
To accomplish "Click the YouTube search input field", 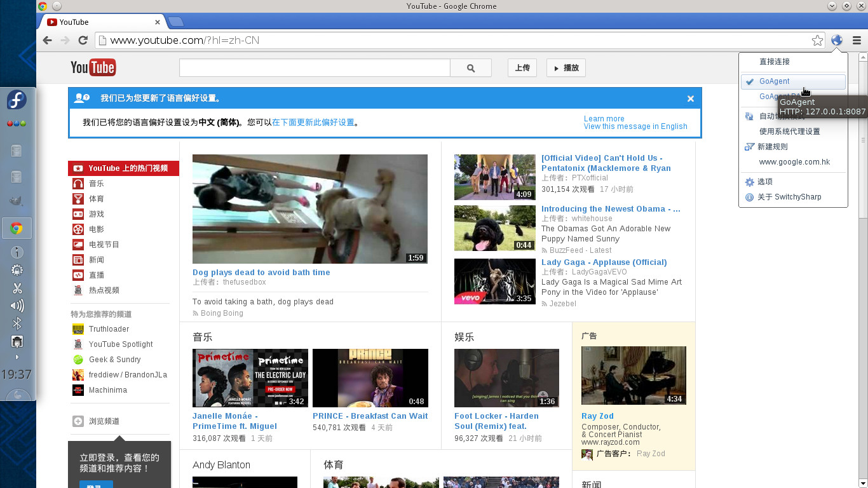I will coord(315,68).
